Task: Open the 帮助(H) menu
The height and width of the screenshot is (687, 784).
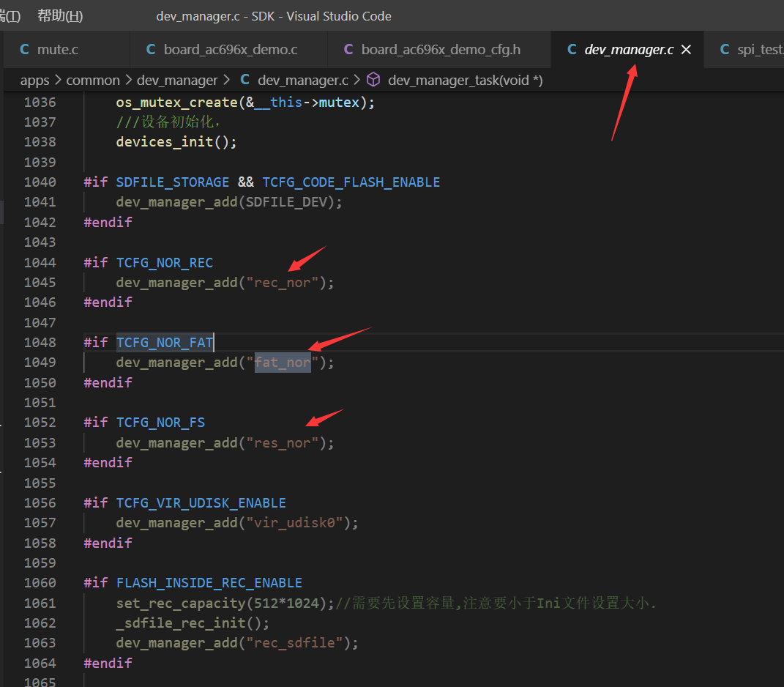Action: click(x=60, y=16)
